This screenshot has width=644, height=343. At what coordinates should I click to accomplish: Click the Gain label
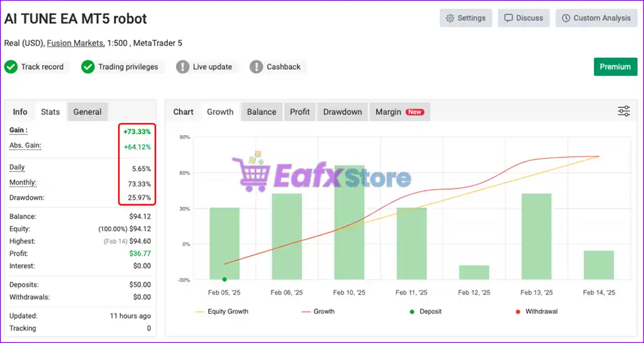click(x=18, y=131)
